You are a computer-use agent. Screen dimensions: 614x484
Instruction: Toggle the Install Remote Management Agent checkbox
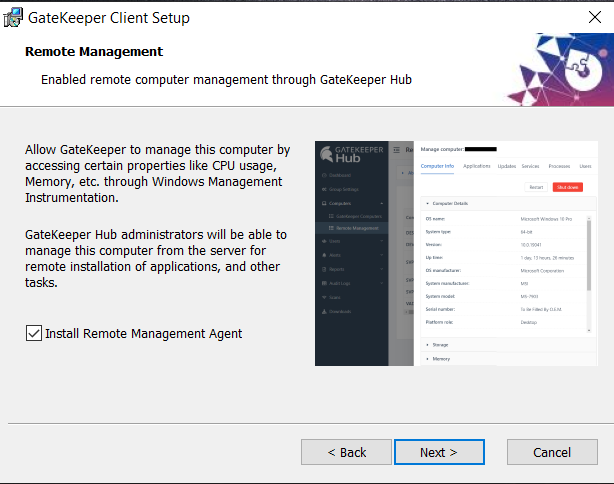pos(34,333)
